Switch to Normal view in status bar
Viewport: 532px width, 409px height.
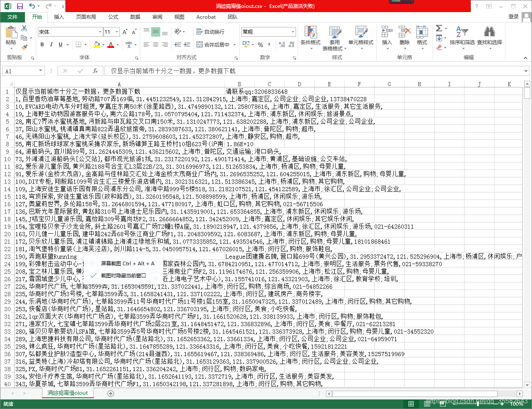411,404
